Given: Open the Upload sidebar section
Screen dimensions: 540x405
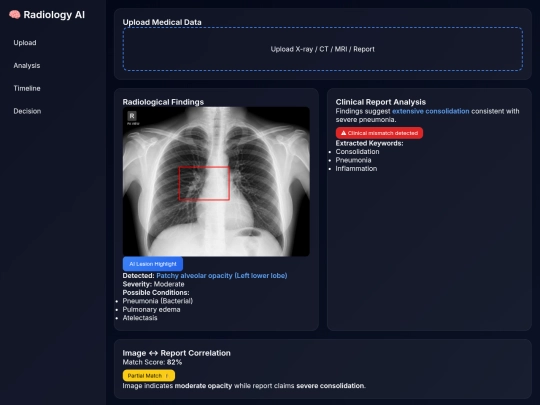Looking at the screenshot, I should click(x=25, y=43).
